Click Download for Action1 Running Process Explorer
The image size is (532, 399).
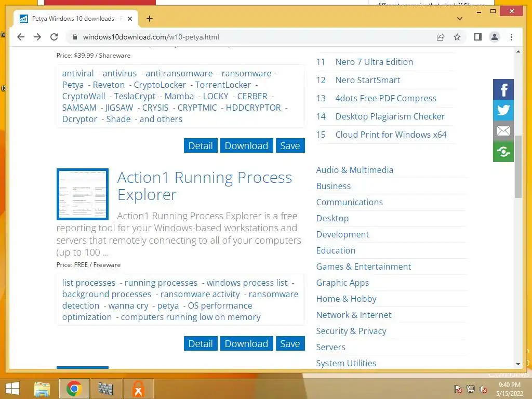tap(246, 343)
